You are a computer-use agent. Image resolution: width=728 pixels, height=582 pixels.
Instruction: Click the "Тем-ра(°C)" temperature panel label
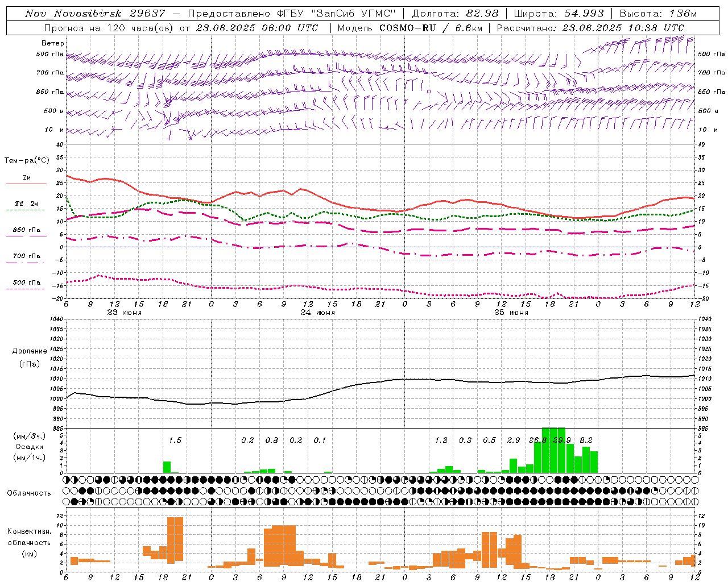[27, 161]
